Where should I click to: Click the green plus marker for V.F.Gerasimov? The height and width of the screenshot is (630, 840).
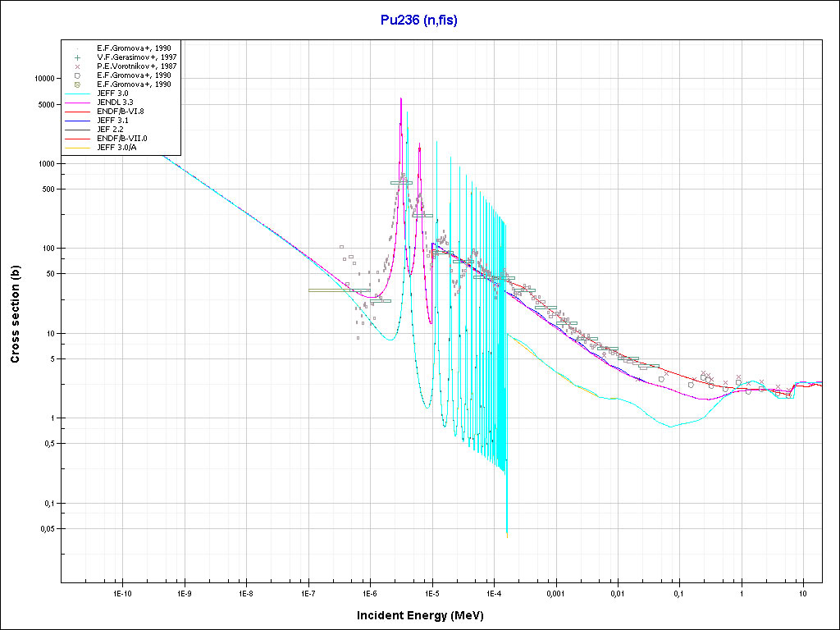[x=76, y=57]
